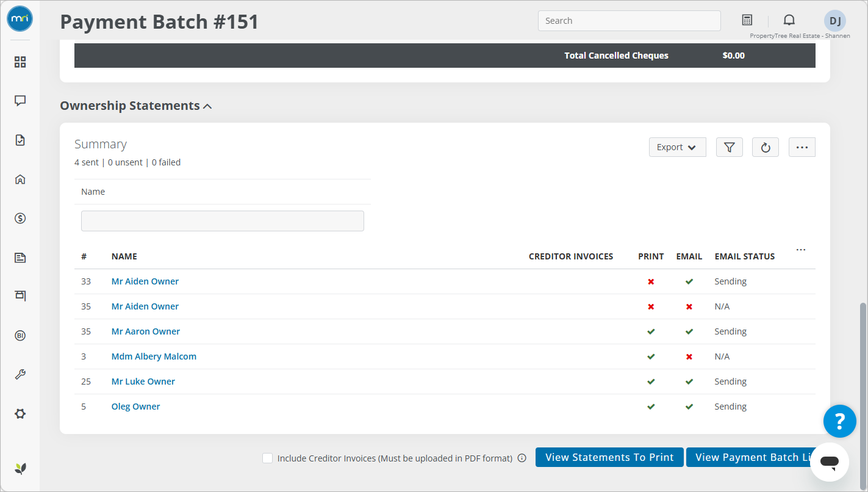Image resolution: width=868 pixels, height=492 pixels.
Task: Open the sidebar icon below the reports icon
Action: tap(20, 296)
